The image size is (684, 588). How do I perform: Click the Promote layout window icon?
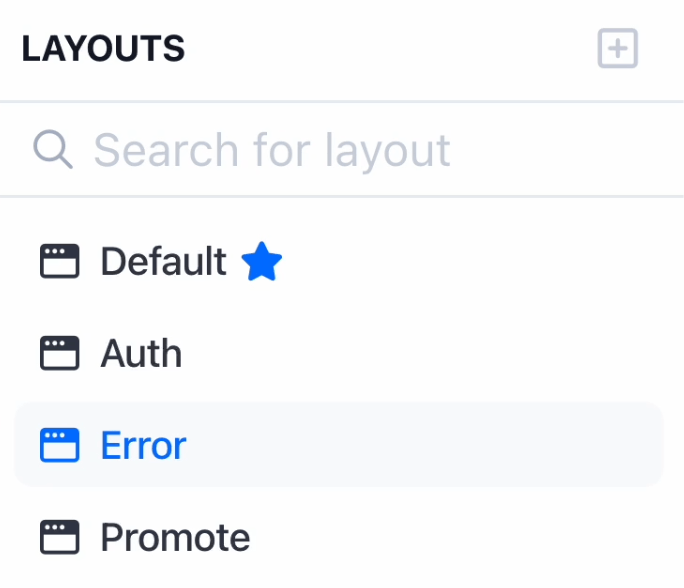pos(59,537)
